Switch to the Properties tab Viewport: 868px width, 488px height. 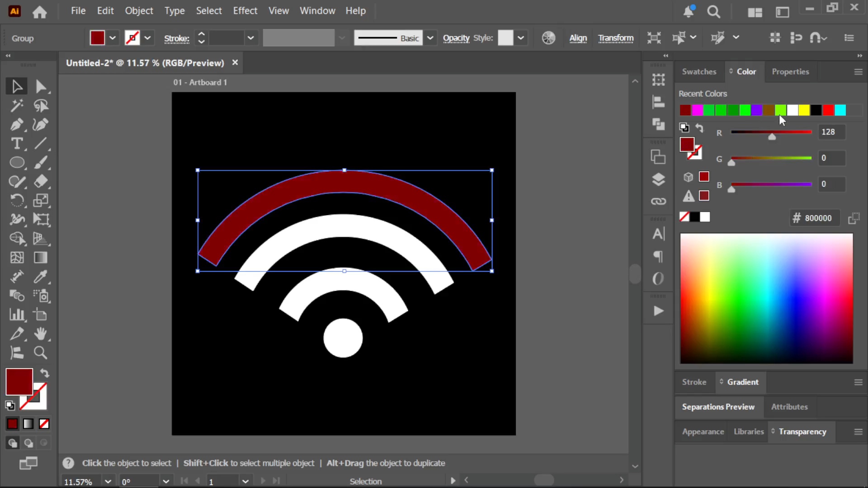pyautogui.click(x=790, y=72)
